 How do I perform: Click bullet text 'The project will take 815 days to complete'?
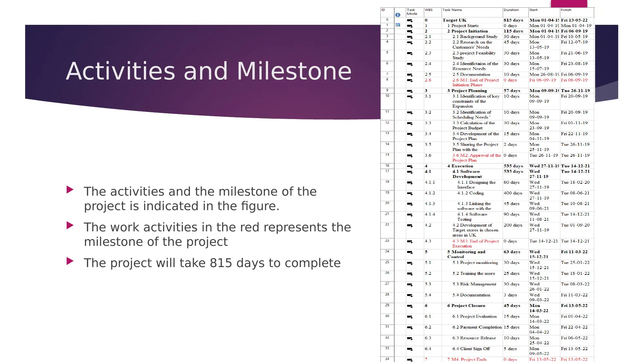tap(212, 263)
